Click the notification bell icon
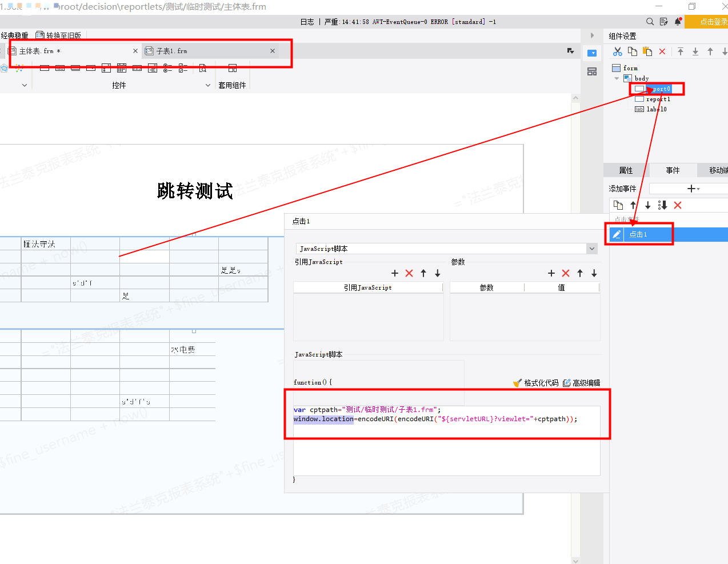The image size is (728, 564). (x=678, y=22)
